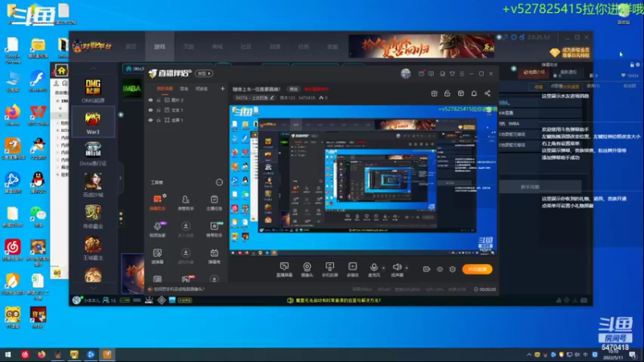Click the IMBA map thumbnail
This screenshot has width=644, height=362.
click(x=132, y=88)
